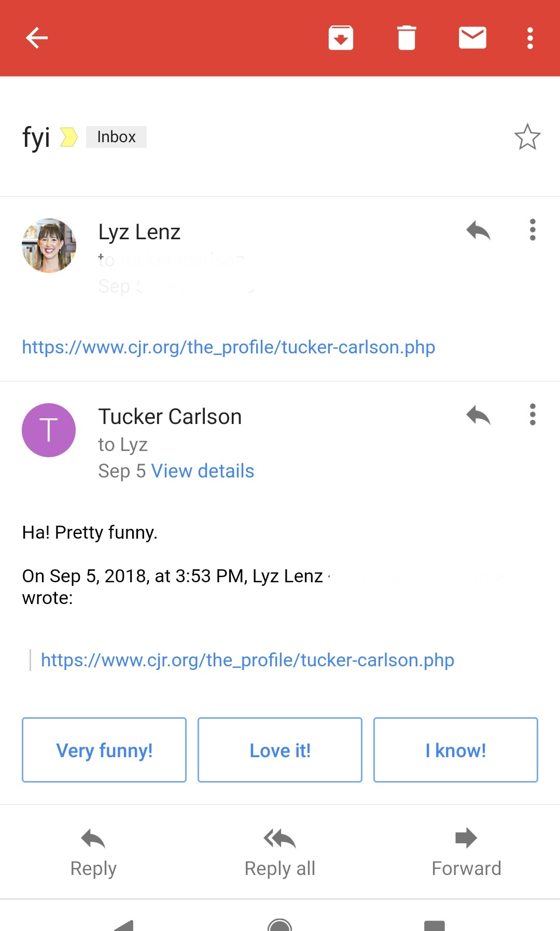The height and width of the screenshot is (931, 560).
Task: Open more options for Lyz Lenz message
Action: click(x=533, y=230)
